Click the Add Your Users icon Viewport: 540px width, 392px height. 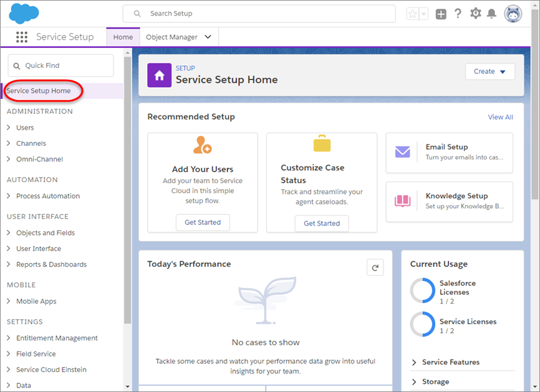(203, 145)
